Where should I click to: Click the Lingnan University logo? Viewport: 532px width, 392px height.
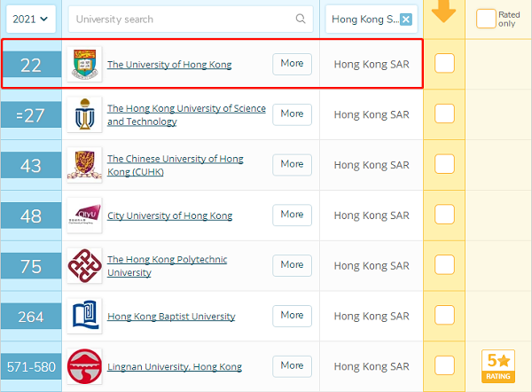[84, 366]
